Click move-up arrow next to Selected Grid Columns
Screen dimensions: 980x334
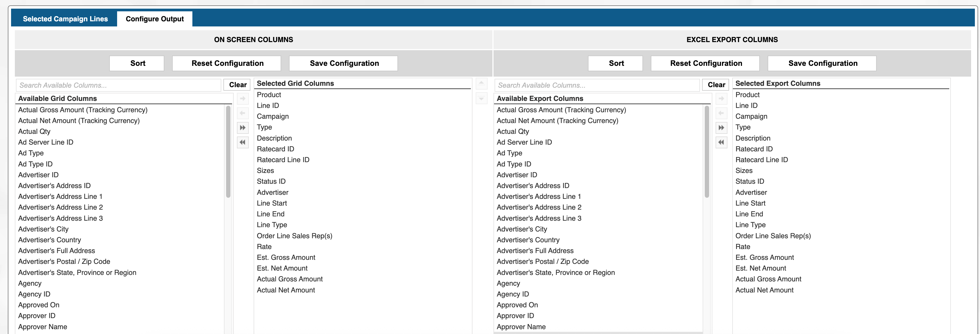481,83
